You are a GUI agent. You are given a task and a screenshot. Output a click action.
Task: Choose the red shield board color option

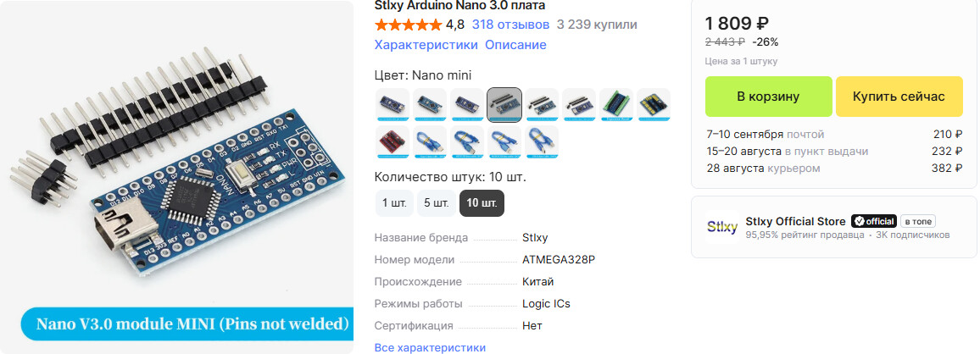(392, 141)
